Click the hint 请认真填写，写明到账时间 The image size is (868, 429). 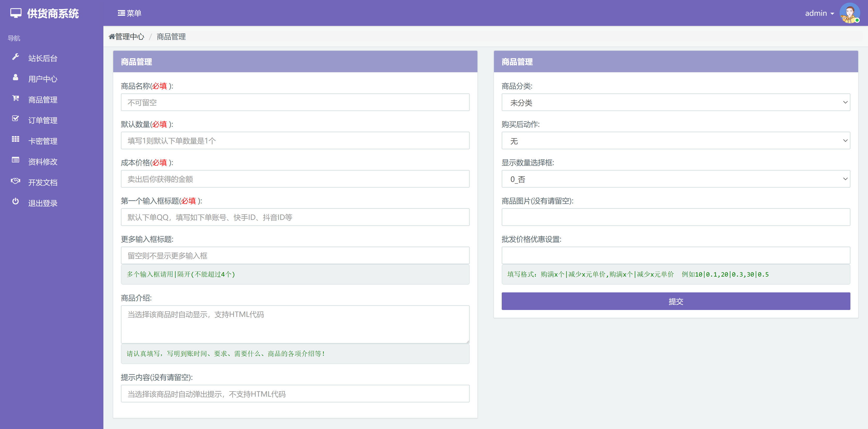pyautogui.click(x=225, y=353)
